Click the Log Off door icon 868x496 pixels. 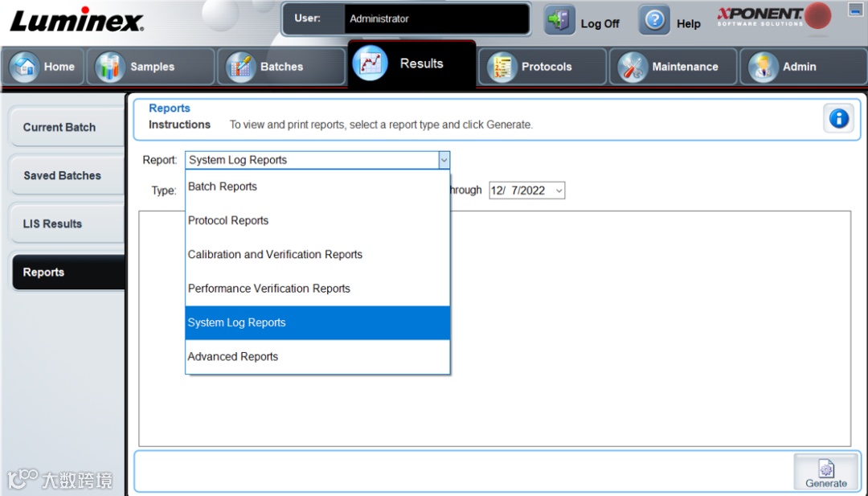pos(559,20)
